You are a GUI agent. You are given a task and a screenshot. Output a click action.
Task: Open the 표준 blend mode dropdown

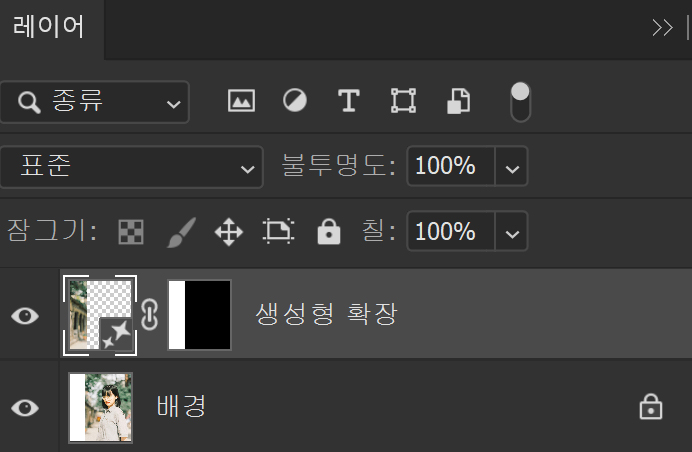click(x=132, y=167)
